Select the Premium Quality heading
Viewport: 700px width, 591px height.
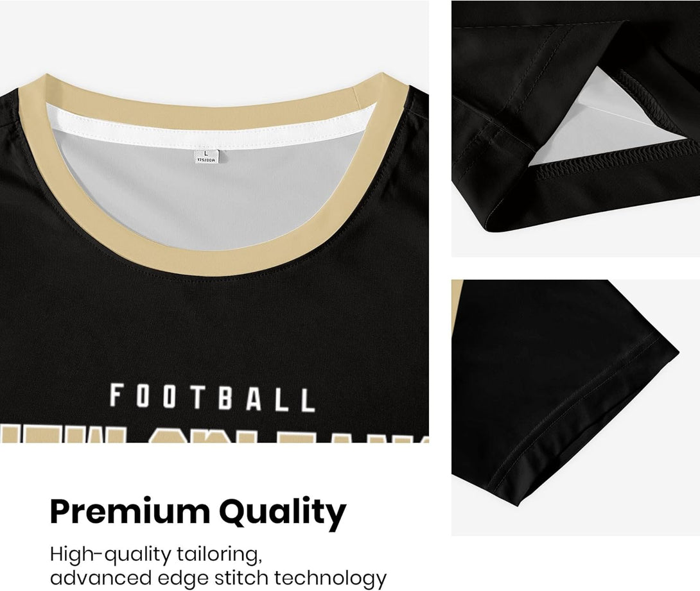point(198,512)
